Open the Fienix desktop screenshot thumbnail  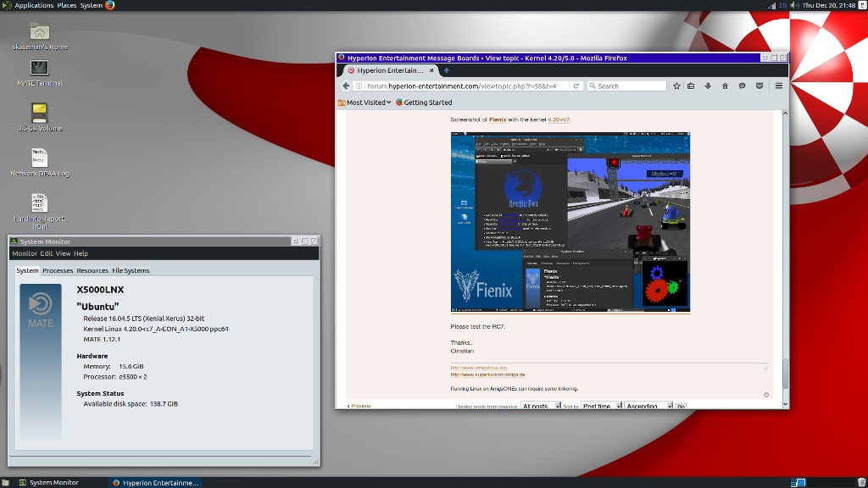[570, 223]
